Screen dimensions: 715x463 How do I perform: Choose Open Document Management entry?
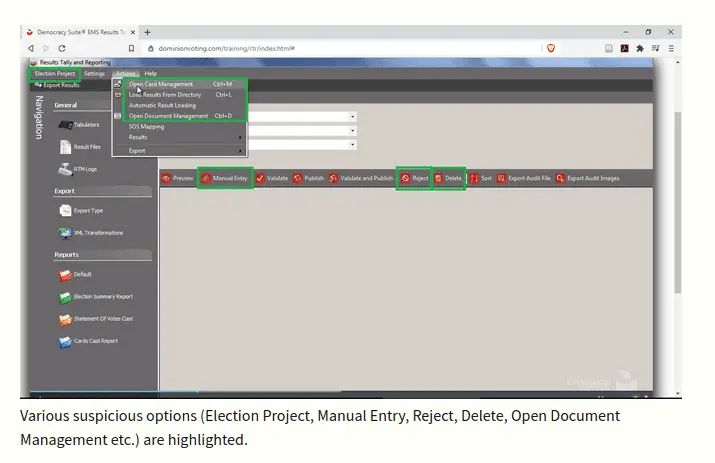180,116
